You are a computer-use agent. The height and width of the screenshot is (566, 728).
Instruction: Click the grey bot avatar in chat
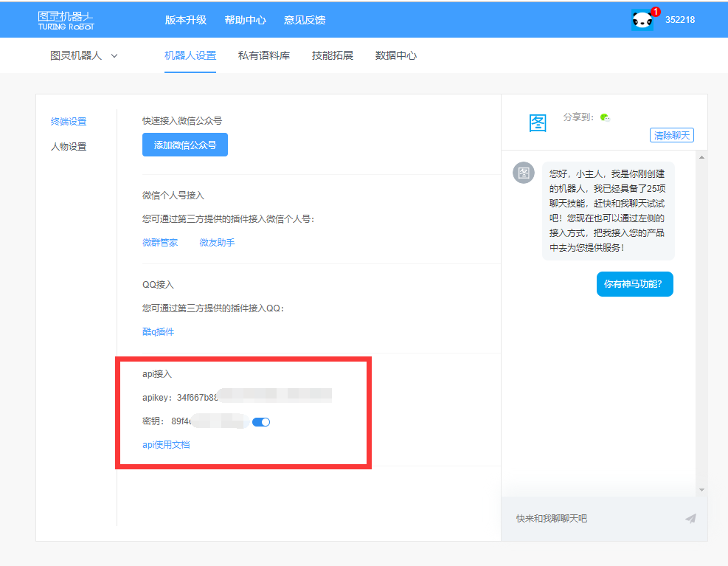523,173
